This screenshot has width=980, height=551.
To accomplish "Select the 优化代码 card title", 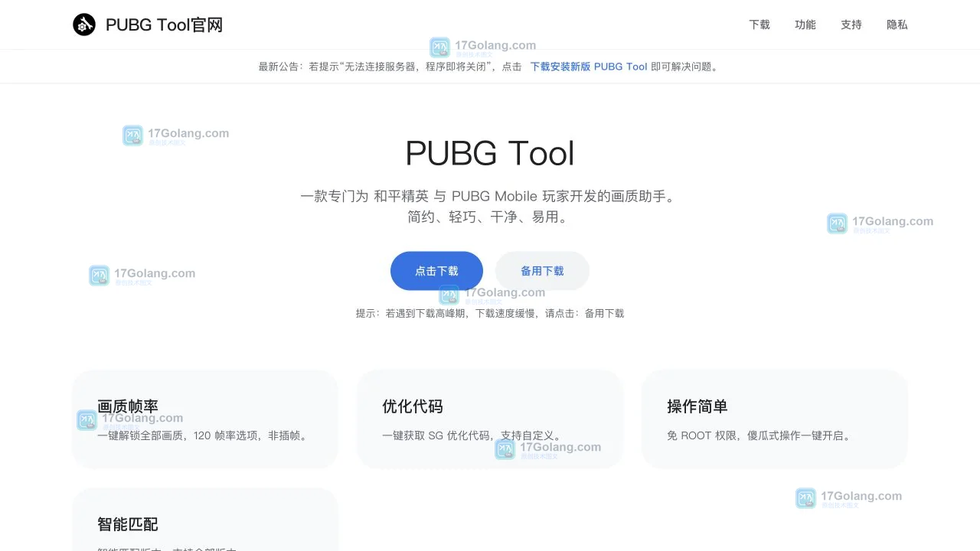I will [413, 406].
